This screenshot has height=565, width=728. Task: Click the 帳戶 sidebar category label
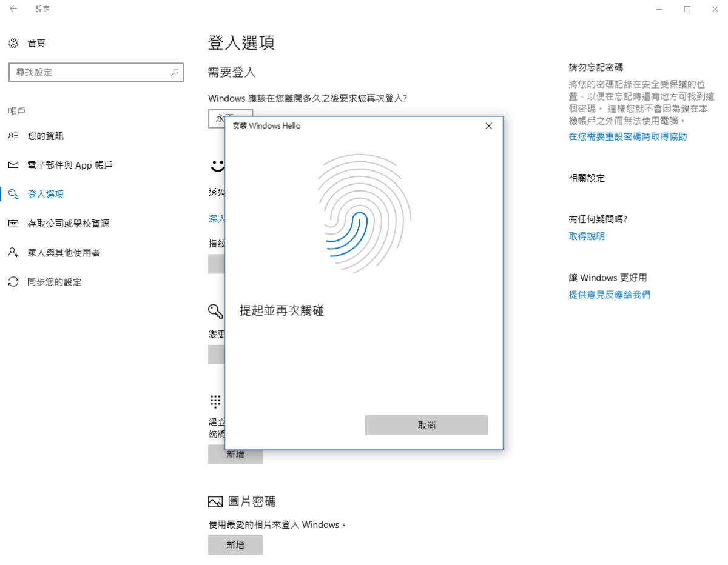(17, 111)
